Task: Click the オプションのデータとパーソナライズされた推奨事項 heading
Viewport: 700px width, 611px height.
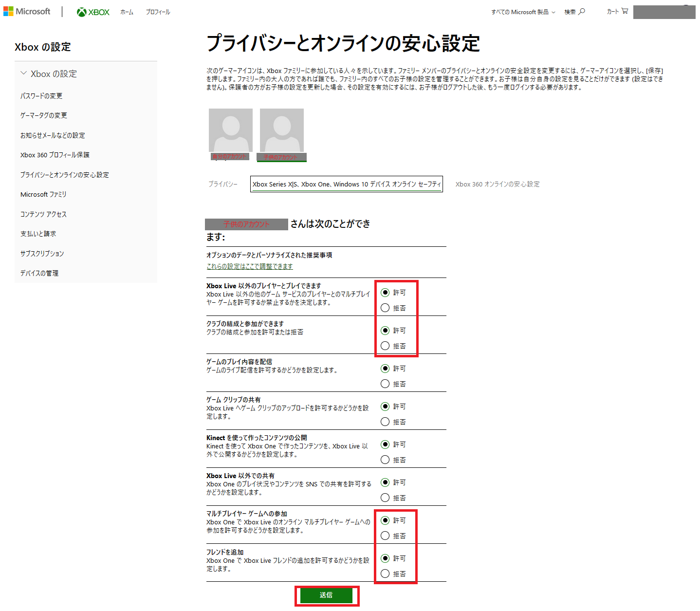Action: tap(269, 255)
